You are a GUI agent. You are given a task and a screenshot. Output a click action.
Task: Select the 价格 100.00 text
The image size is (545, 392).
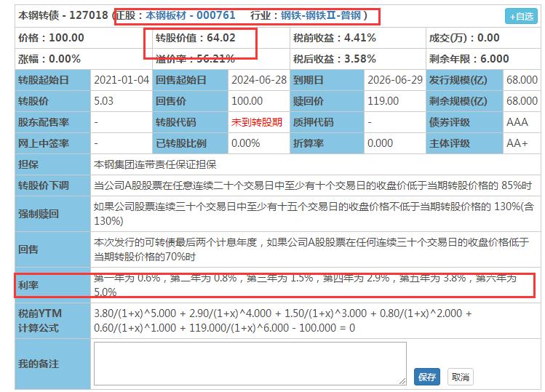click(x=51, y=38)
